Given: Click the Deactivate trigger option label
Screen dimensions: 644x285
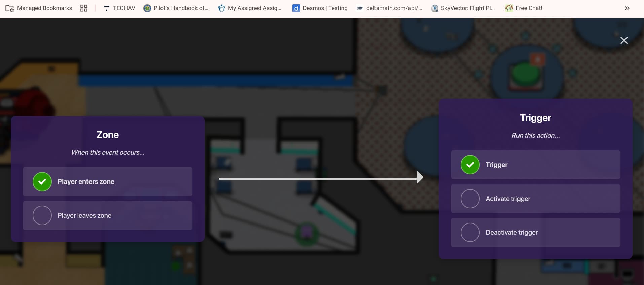Looking at the screenshot, I should (511, 232).
